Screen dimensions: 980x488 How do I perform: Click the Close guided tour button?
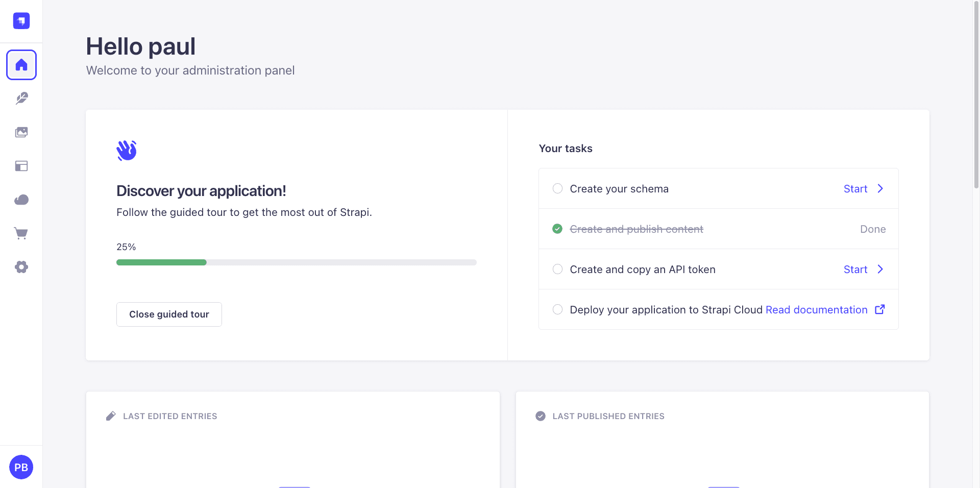(169, 314)
